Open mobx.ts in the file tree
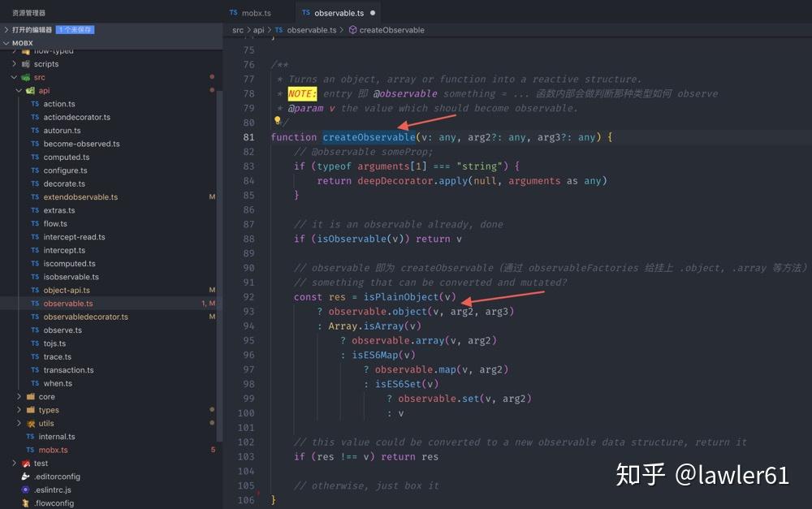The image size is (812, 509). coord(53,450)
